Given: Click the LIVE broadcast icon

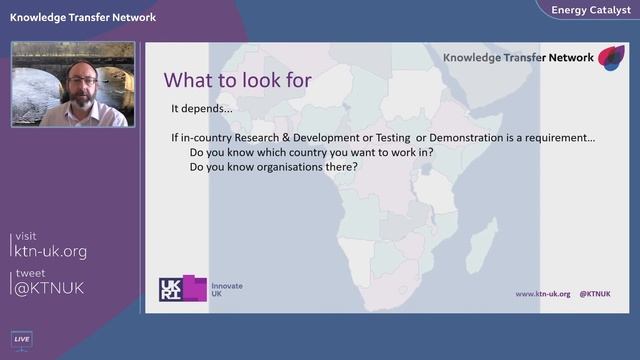Looking at the screenshot, I should 22,340.
